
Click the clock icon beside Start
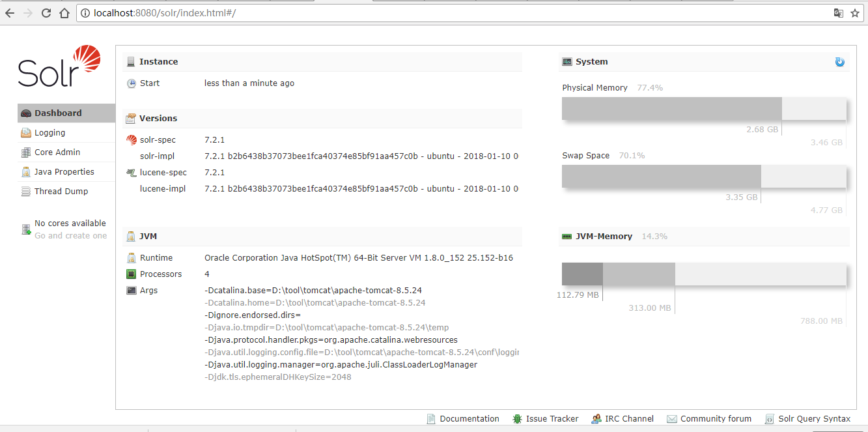click(132, 83)
